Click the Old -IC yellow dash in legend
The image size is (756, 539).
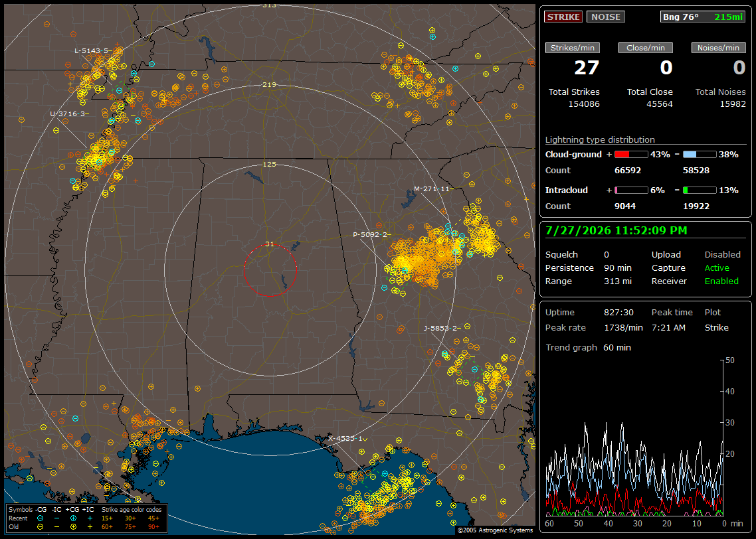(57, 527)
